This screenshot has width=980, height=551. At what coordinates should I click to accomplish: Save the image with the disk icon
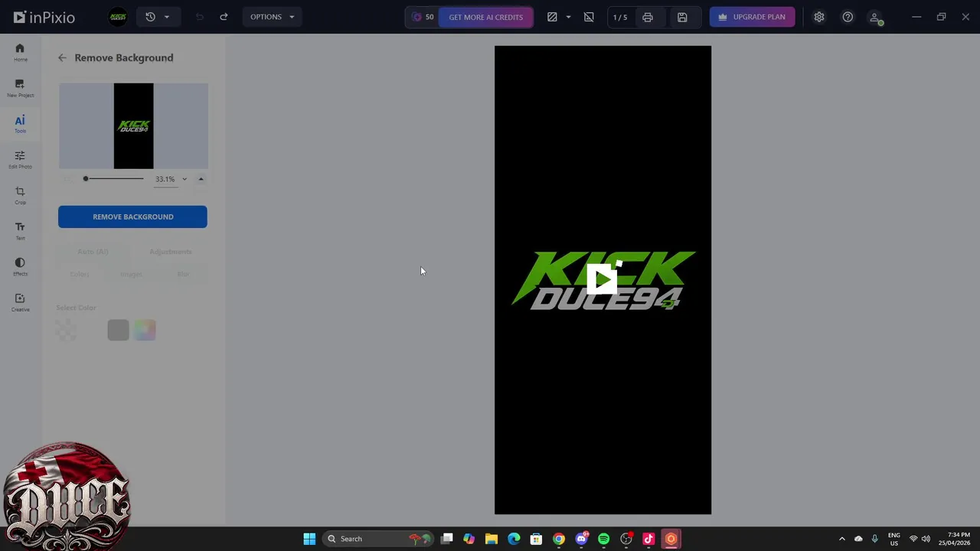coord(682,17)
